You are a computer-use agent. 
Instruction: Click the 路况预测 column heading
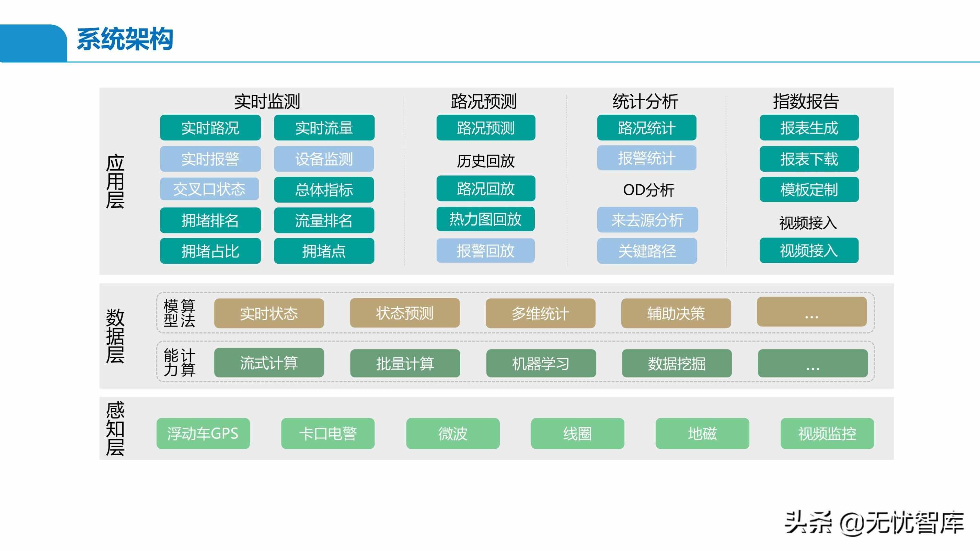point(484,102)
